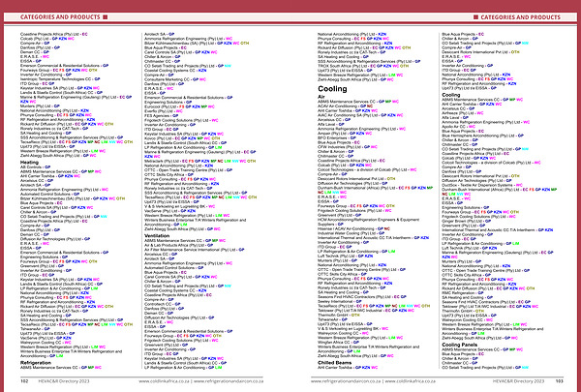The image size is (581, 392).
Task: Select the 'AIAC Air Conditioning SA' entry
Action: 360,115
